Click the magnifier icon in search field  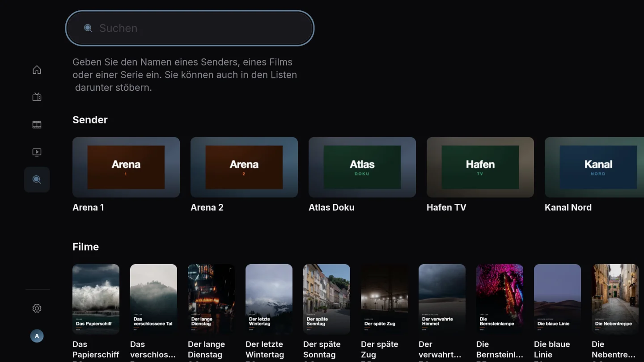tap(88, 28)
